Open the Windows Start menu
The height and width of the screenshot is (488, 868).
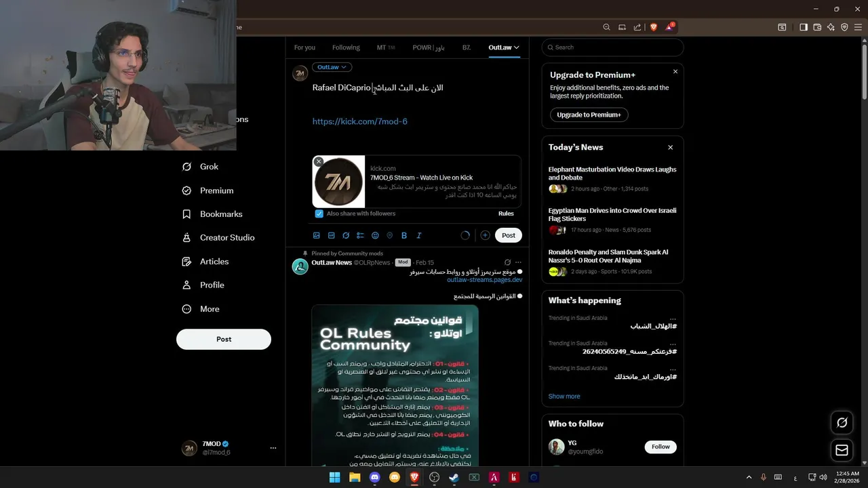(334, 477)
